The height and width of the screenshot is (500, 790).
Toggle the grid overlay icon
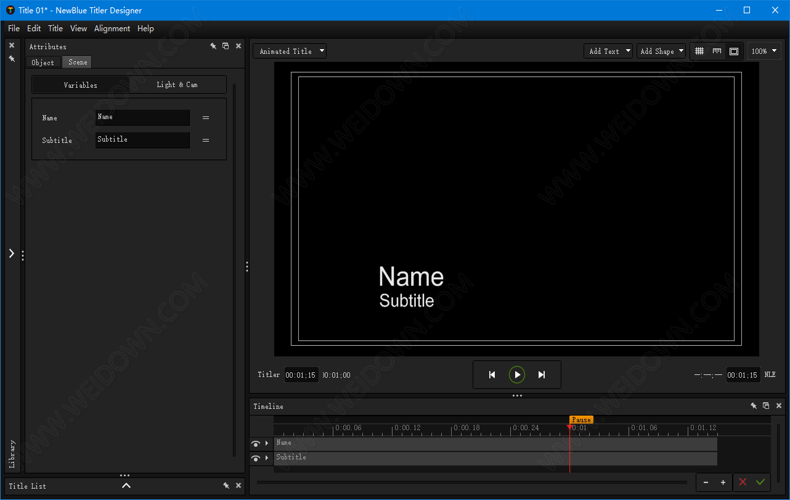coord(699,51)
